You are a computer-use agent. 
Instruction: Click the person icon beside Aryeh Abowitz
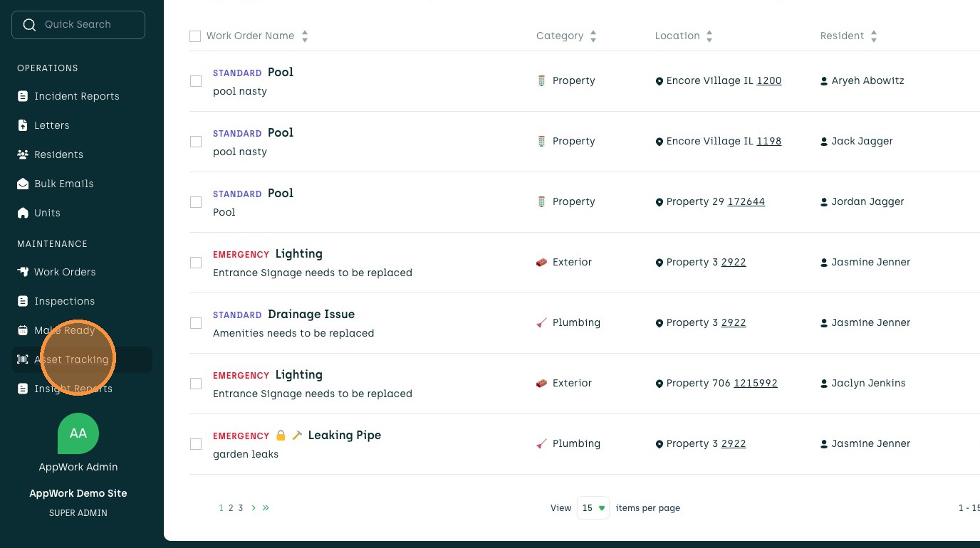click(x=825, y=81)
